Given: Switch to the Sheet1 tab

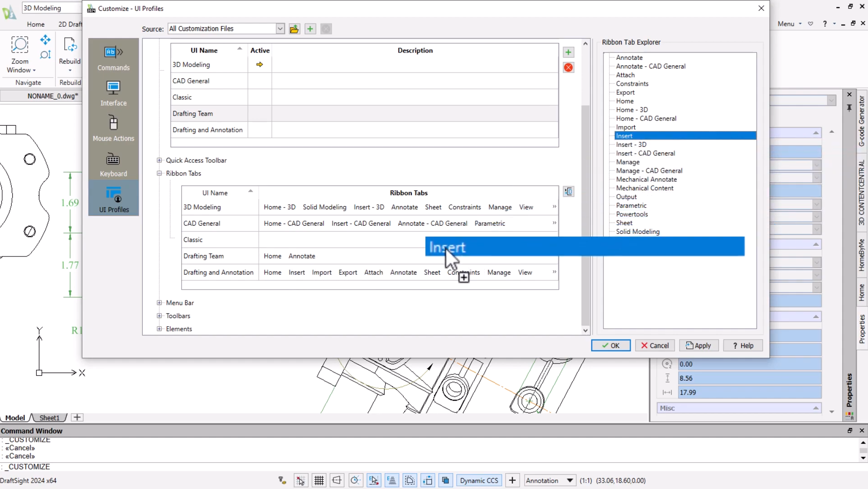Looking at the screenshot, I should (49, 418).
